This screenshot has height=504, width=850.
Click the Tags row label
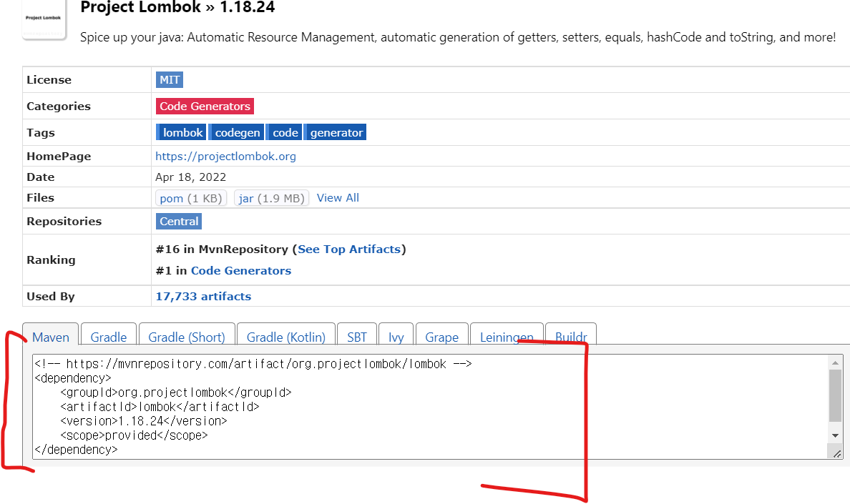point(41,133)
